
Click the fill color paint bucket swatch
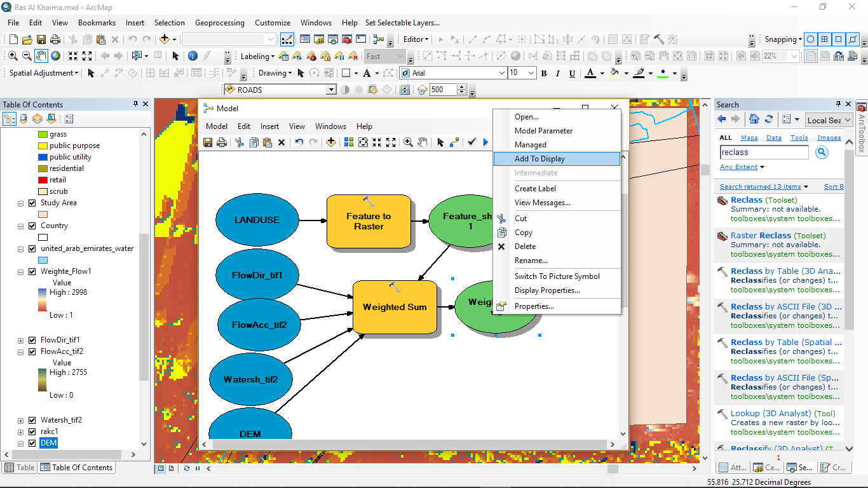(614, 73)
